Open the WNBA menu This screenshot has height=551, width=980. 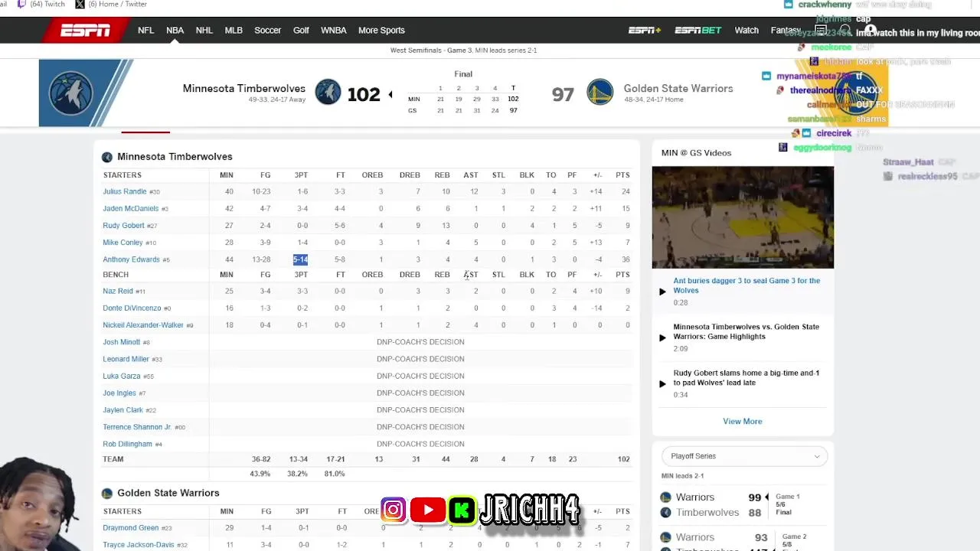334,31
